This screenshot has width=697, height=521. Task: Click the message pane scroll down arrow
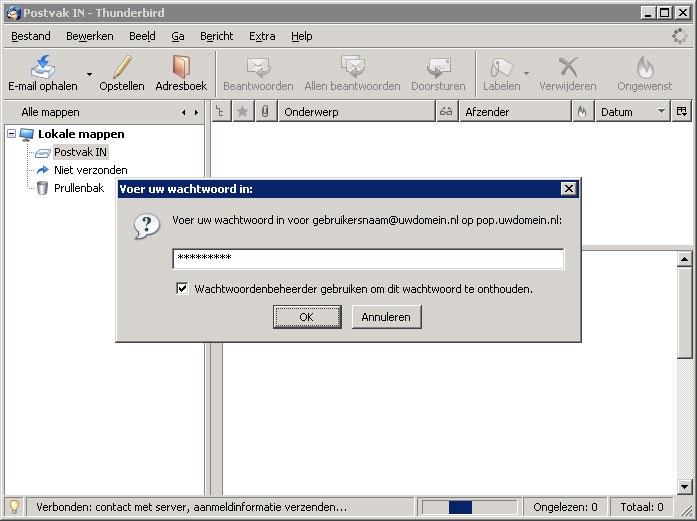pos(685,487)
